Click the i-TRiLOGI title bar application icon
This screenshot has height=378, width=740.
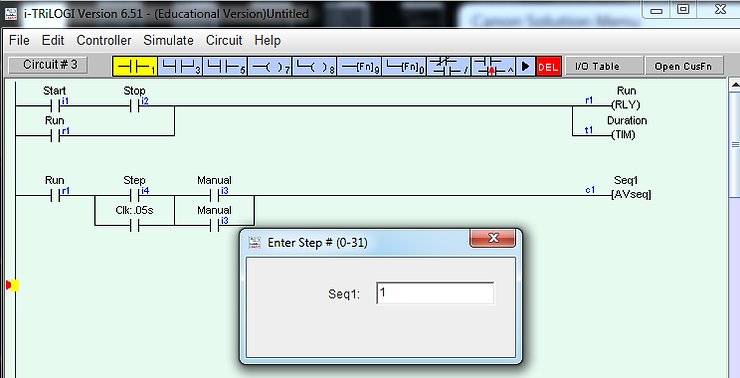[12, 13]
